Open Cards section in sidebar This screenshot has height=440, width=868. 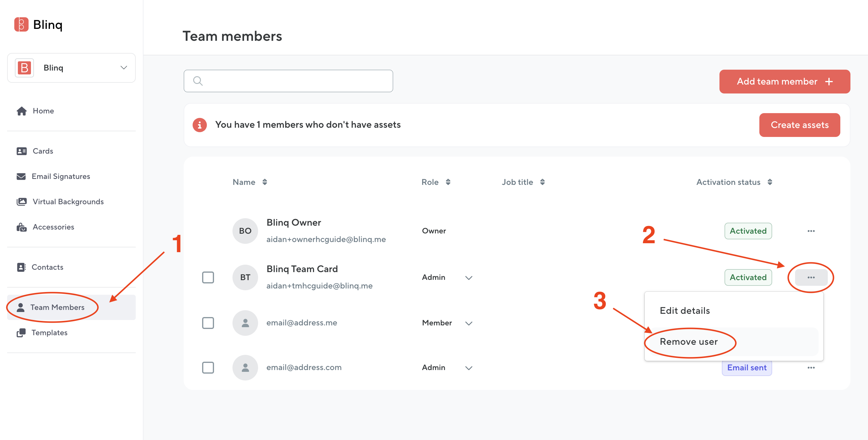(x=71, y=151)
